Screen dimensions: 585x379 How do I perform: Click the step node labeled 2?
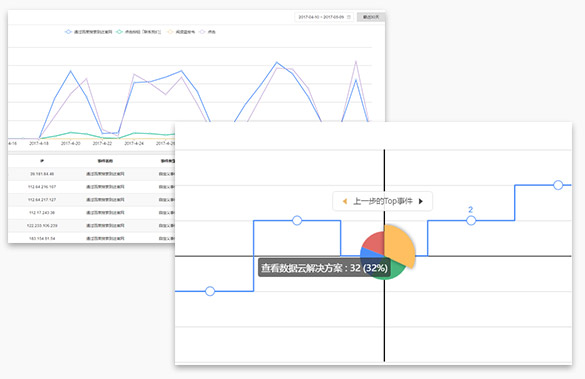click(x=471, y=220)
